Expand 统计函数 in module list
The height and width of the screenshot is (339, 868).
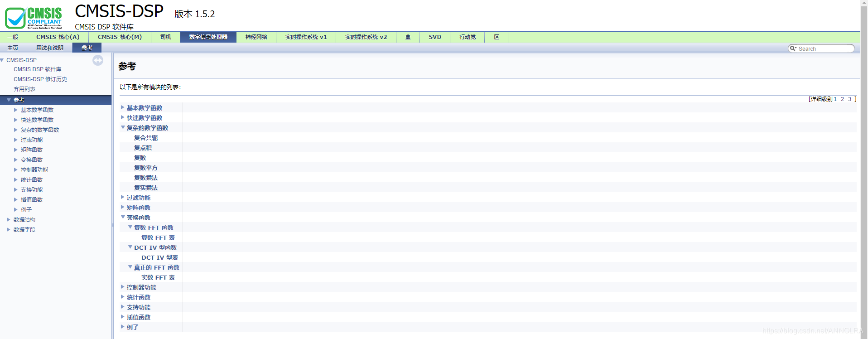[x=123, y=297]
